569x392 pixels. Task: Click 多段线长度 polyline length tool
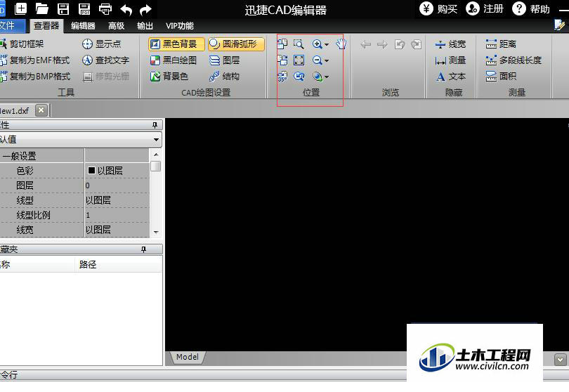514,60
